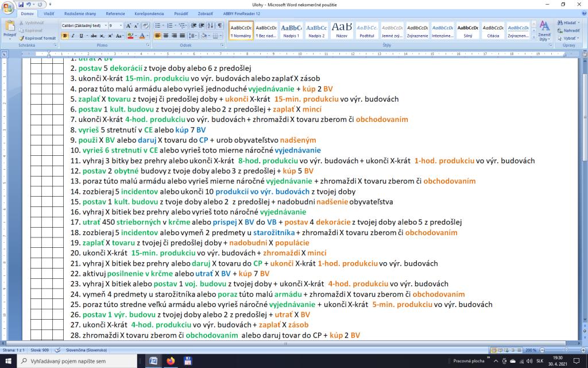Click Nahradiť to replace text
This screenshot has height=368, width=588.
coord(569,30)
